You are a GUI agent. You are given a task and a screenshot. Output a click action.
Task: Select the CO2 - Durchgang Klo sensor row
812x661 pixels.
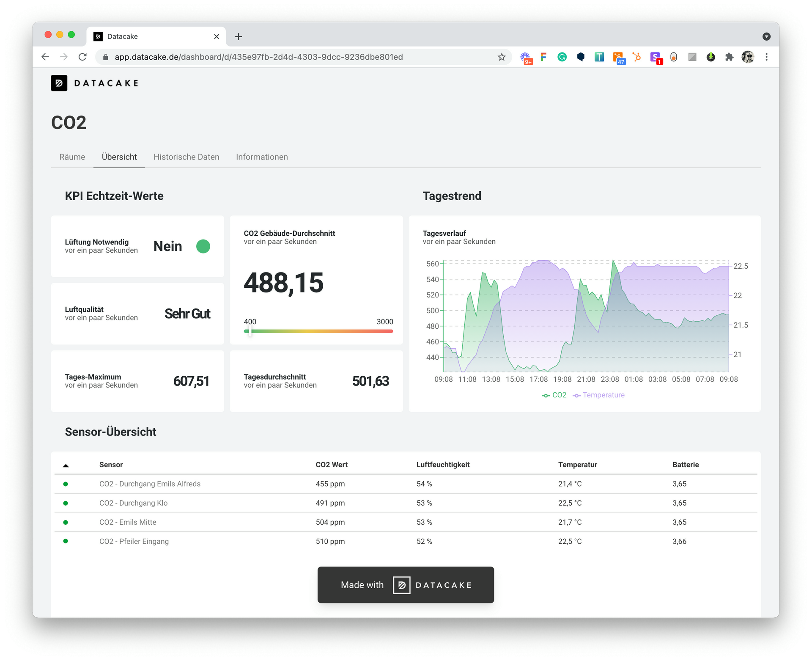pos(406,503)
